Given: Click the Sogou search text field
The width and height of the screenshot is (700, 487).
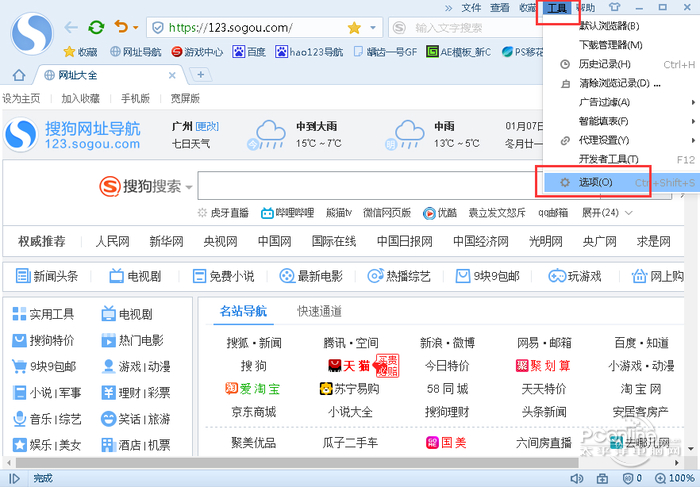Looking at the screenshot, I should coord(366,185).
